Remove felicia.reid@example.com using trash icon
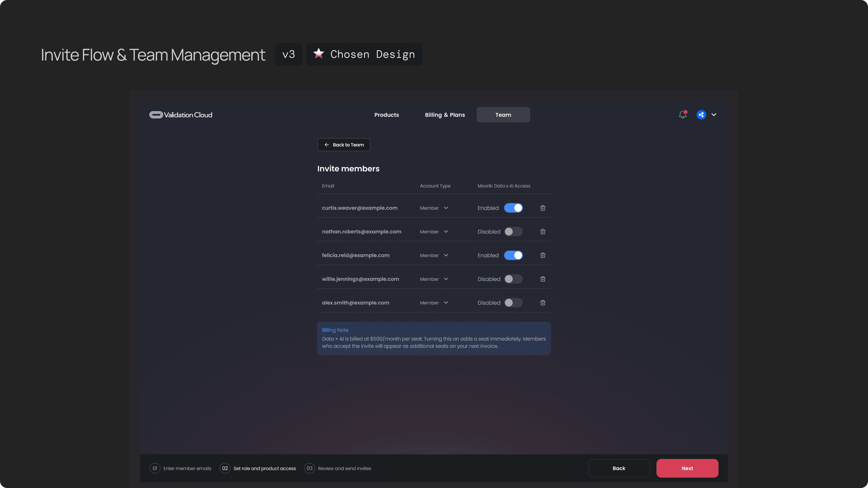868x488 pixels. point(542,255)
